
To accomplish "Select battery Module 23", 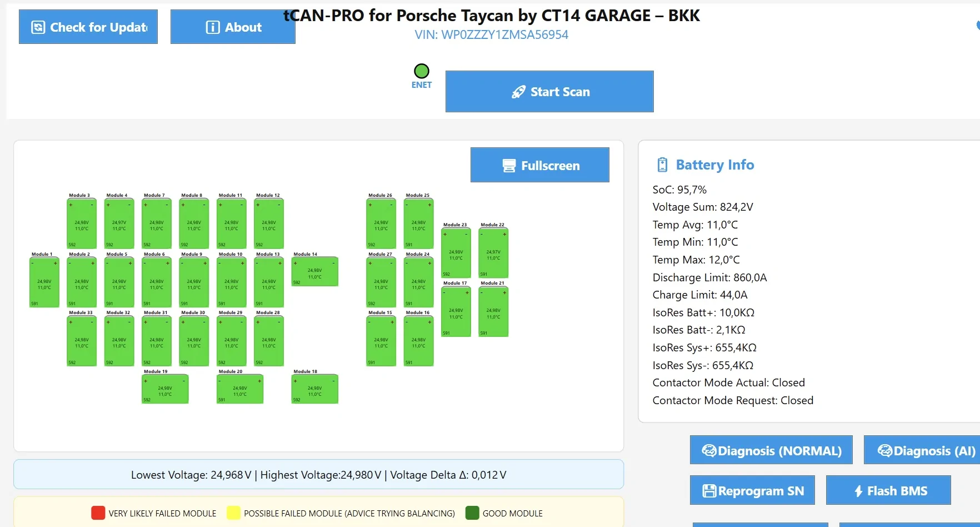I will pyautogui.click(x=456, y=253).
